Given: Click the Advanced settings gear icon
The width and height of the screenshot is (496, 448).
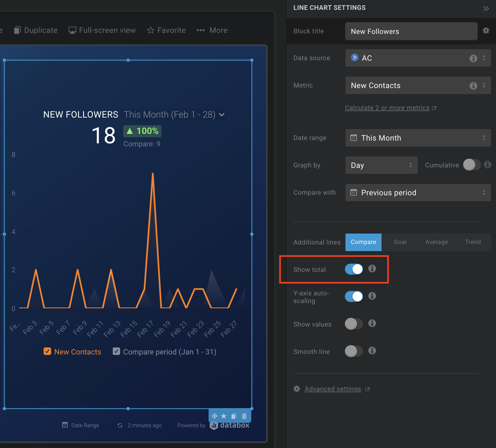Looking at the screenshot, I should click(x=297, y=389).
